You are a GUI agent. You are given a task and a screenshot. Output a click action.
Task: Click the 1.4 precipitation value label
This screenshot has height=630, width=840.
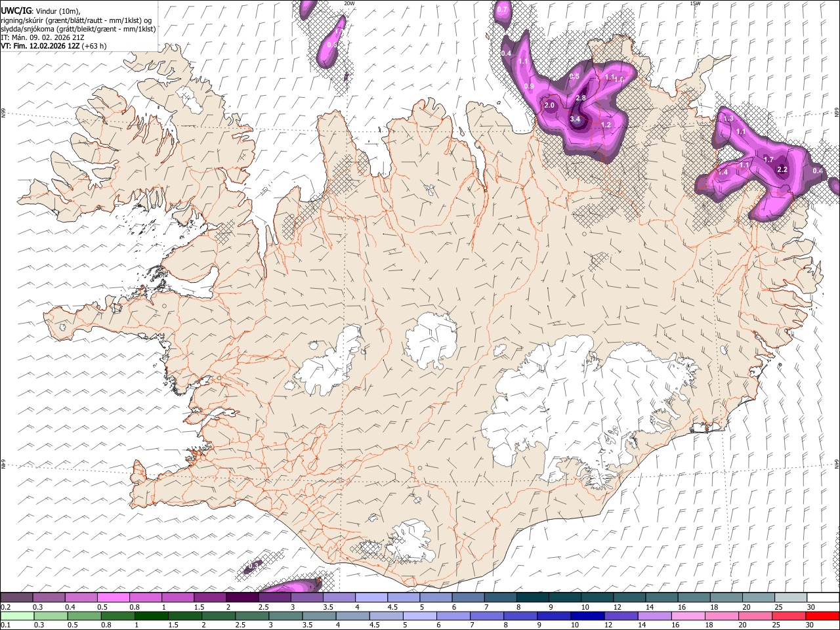(x=723, y=173)
